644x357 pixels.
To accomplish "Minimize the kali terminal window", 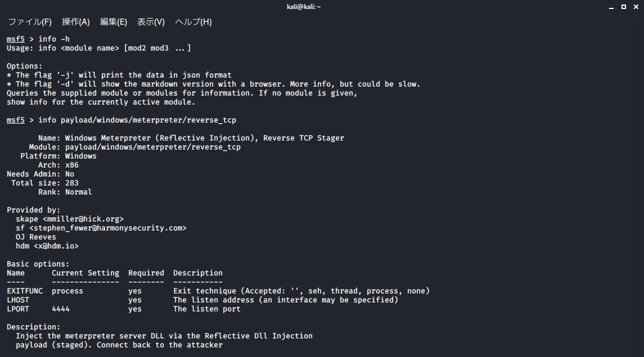I will [611, 7].
